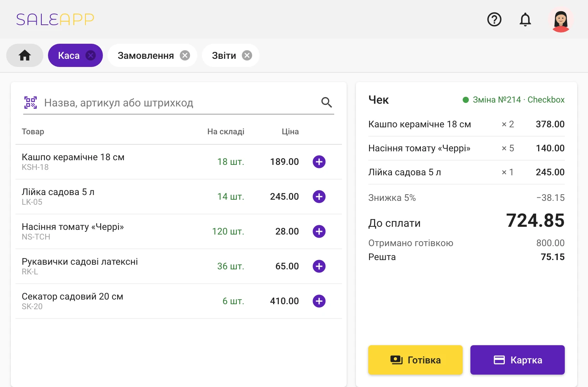This screenshot has height=387, width=588.
Task: Close the Замовлення tab
Action: [x=185, y=55]
